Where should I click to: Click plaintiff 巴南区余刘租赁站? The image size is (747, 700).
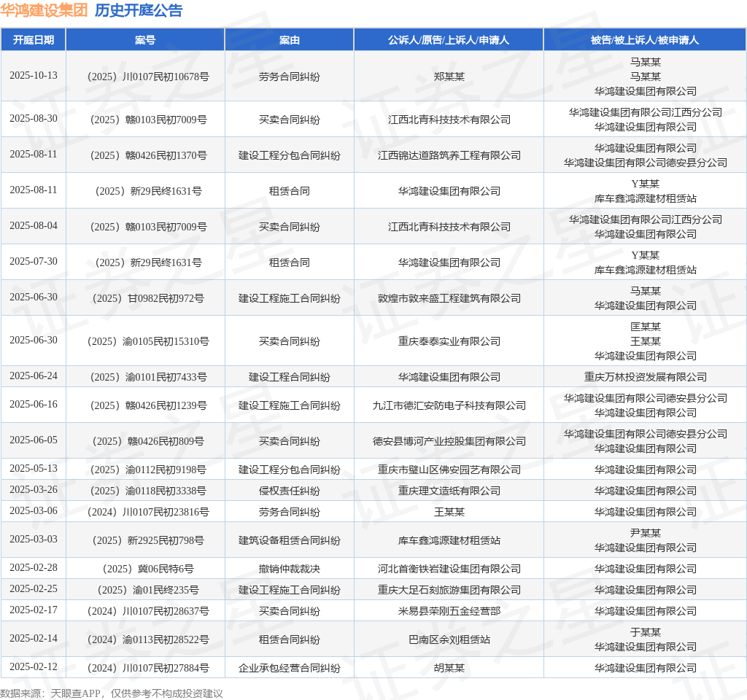point(449,639)
